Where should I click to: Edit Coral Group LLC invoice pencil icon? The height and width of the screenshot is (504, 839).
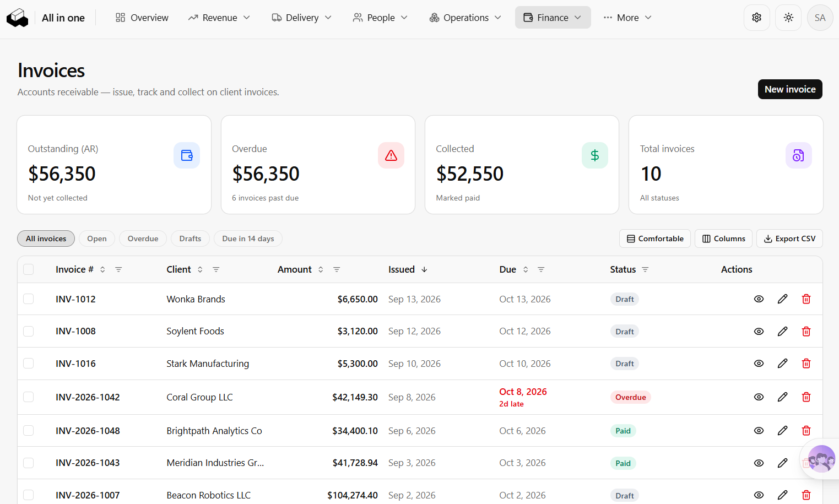point(782,397)
